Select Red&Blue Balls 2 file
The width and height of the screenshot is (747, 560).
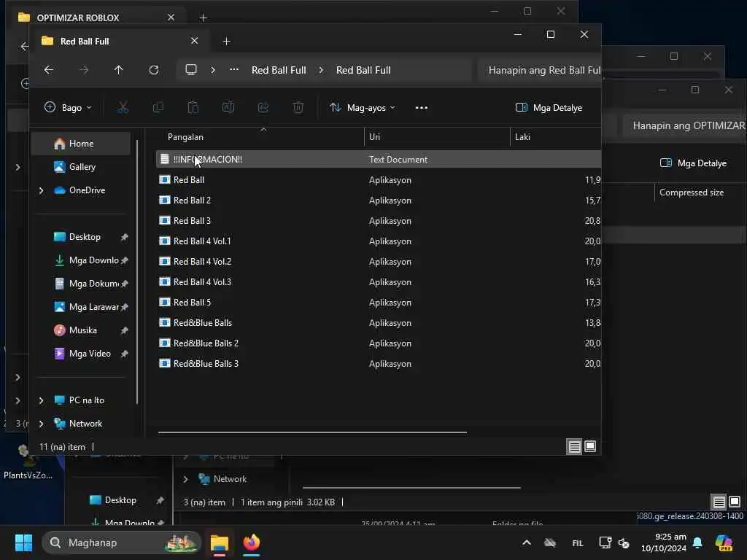point(379,343)
